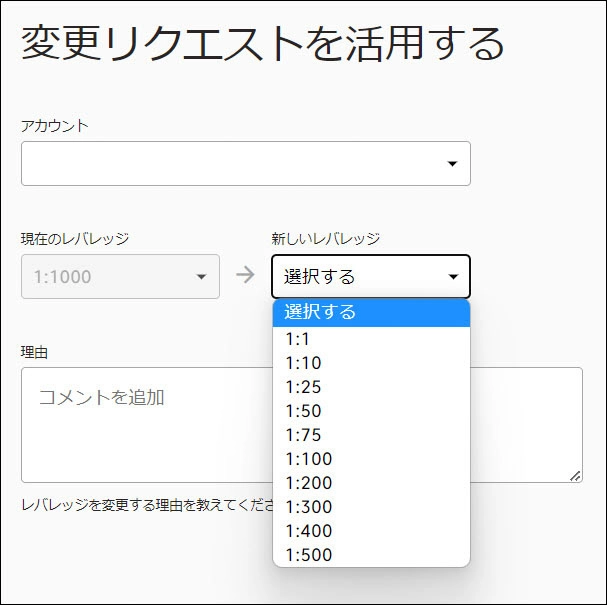Viewport: 607px width, 605px height.
Task: Select the highlighted 選択する option
Action: click(371, 312)
